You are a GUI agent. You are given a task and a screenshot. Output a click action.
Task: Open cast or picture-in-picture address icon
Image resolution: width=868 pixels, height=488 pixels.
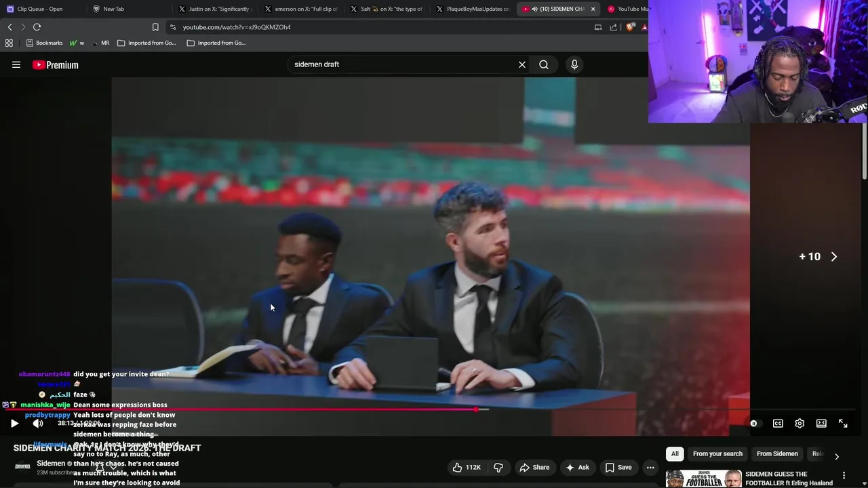(598, 27)
